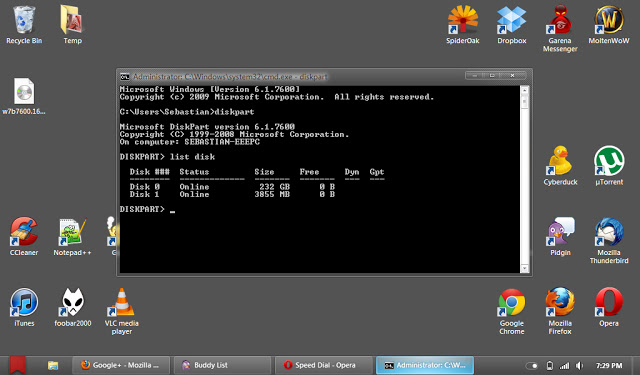Click the 'SEBASTIAN-EEEPC' computer name text
The image size is (640, 375).
222,142
